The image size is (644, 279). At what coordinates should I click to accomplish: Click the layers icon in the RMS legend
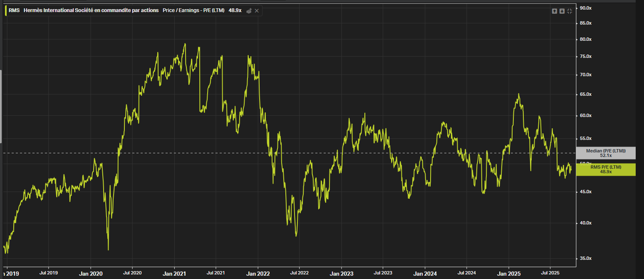click(x=249, y=11)
